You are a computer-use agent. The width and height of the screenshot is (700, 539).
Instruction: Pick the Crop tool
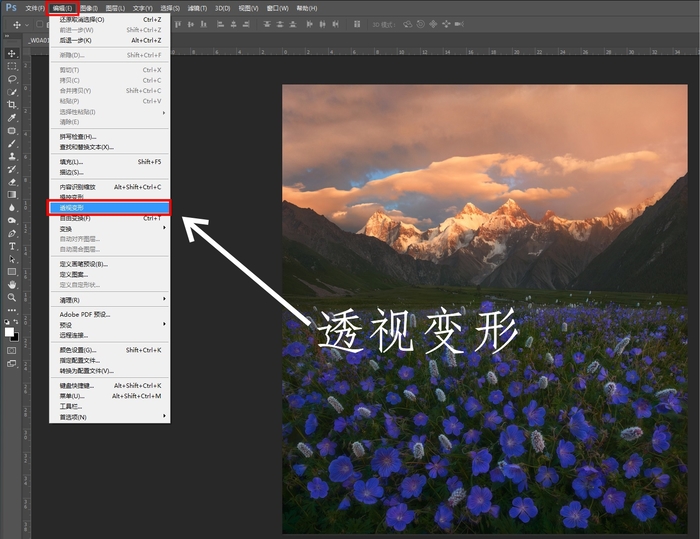pyautogui.click(x=12, y=105)
